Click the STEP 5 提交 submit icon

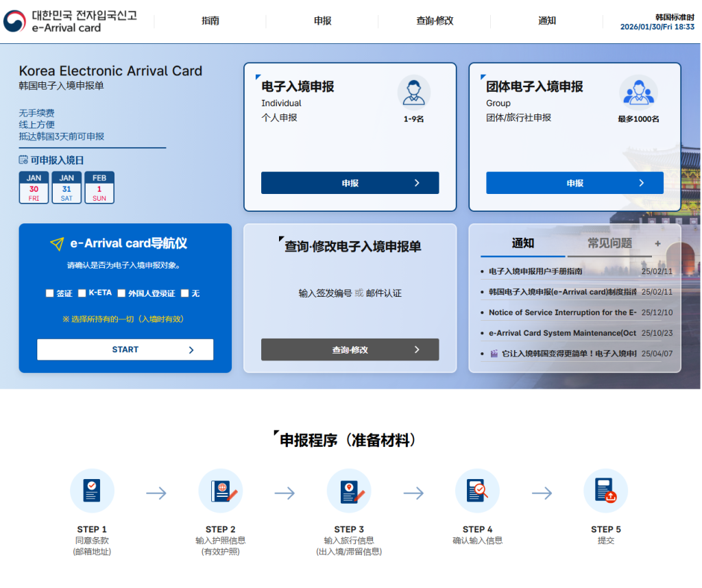coord(605,490)
